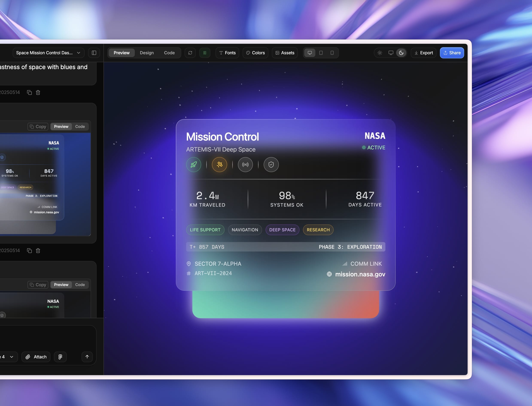Open the Colors panel

[255, 53]
